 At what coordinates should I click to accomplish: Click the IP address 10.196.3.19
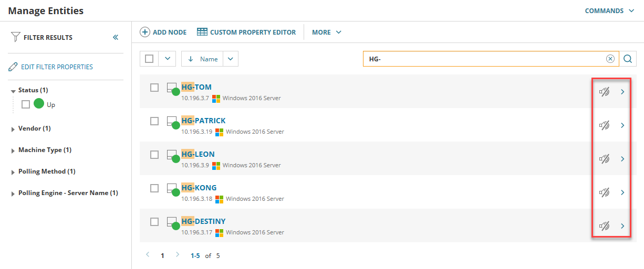197,132
